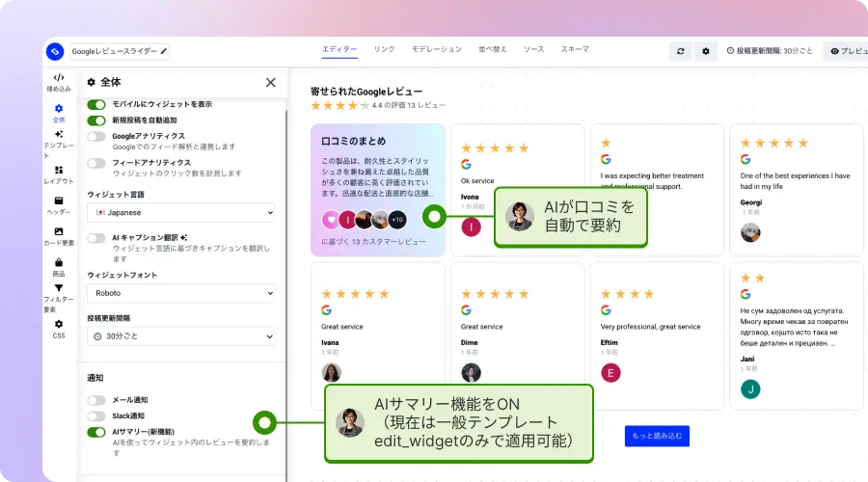Viewport: 868px width, 482px height.
Task: Enable Googleアナリティクス switch
Action: coord(96,137)
